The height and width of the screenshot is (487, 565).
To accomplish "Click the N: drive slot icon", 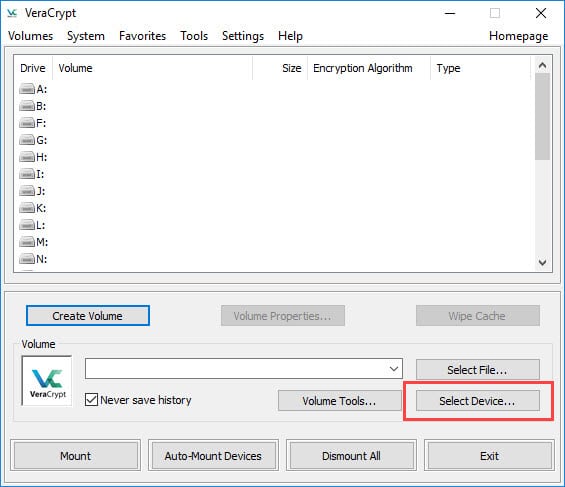I will pos(27,259).
